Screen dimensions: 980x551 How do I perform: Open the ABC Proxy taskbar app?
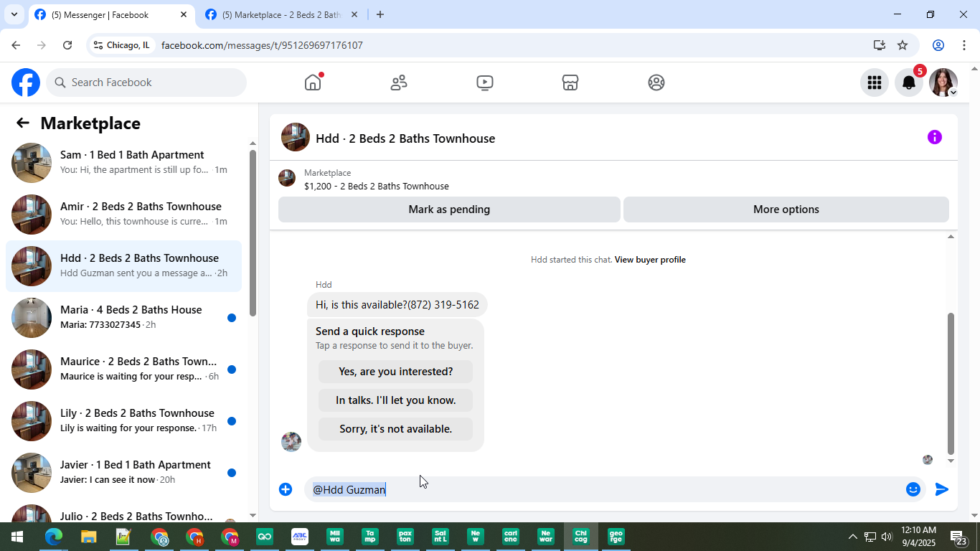coord(300,537)
